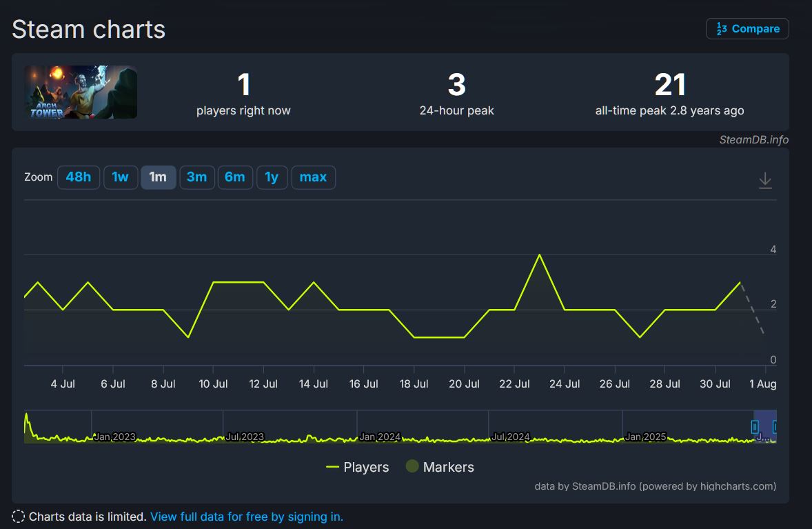Switch chart zoom to 6m
Image resolution: width=812 pixels, height=529 pixels.
click(x=234, y=177)
